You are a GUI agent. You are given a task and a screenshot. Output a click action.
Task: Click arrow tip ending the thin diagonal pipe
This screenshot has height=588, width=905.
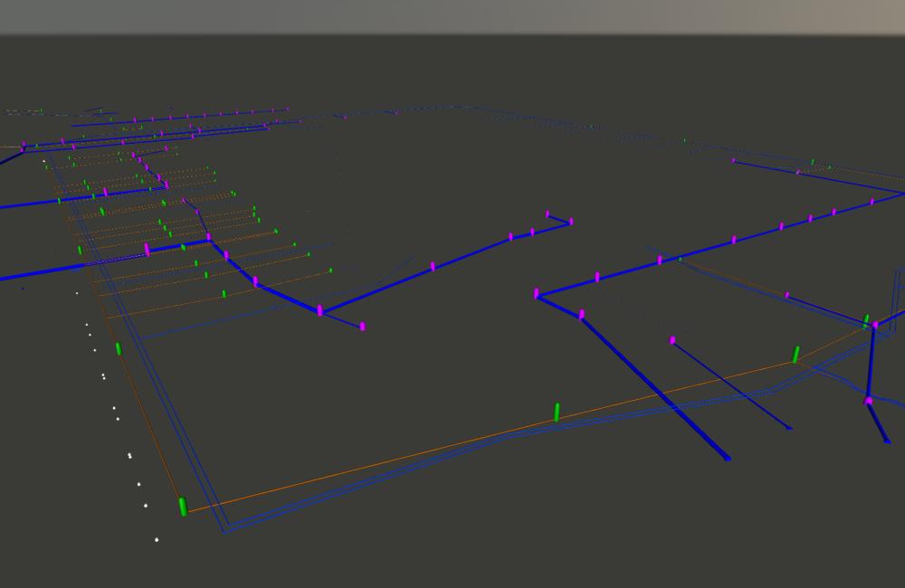(789, 428)
